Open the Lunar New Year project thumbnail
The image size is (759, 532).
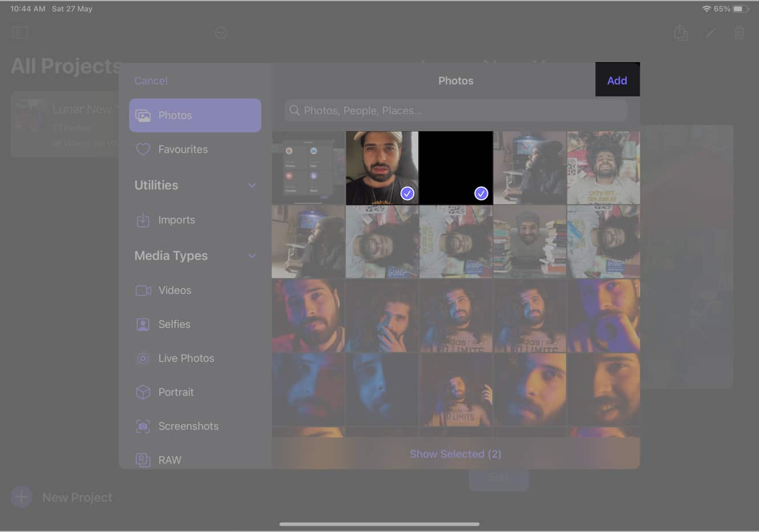[30, 116]
